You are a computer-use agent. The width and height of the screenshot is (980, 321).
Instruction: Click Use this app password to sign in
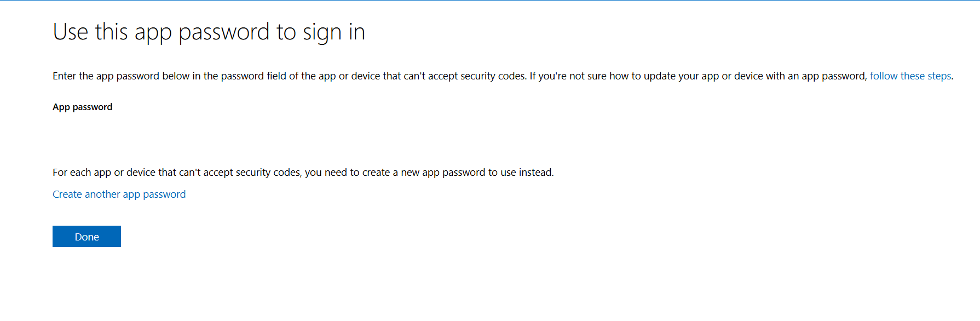tap(209, 32)
